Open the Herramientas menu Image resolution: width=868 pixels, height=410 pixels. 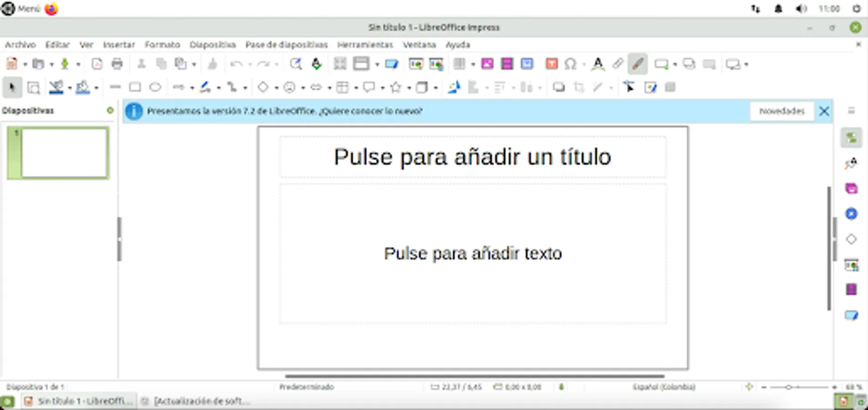pyautogui.click(x=365, y=45)
